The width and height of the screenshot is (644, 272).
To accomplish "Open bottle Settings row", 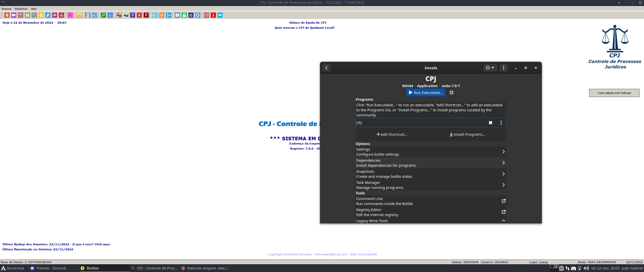I will tap(431, 152).
